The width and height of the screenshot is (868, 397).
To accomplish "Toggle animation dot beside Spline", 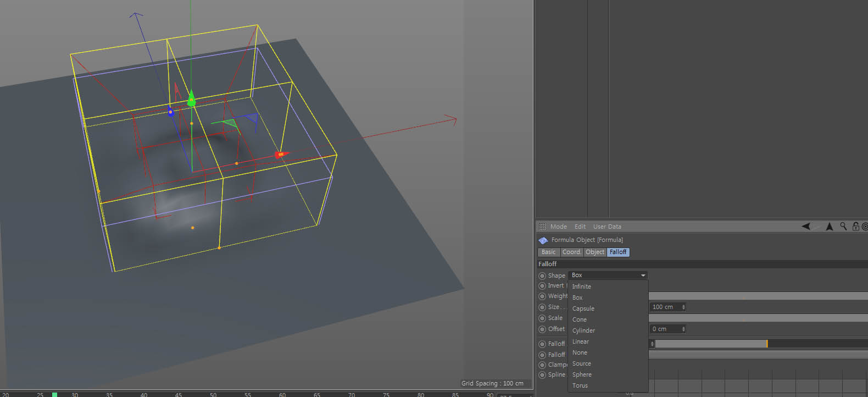I will coord(542,375).
